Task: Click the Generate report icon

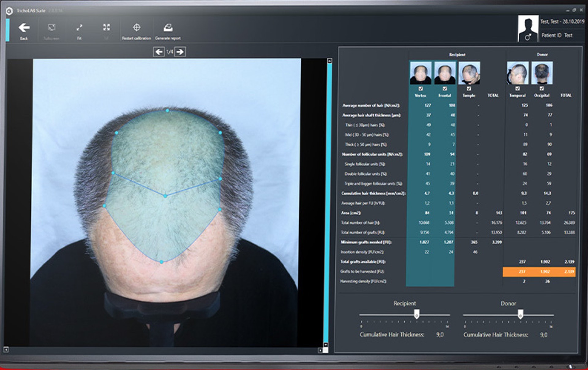Action: coord(168,28)
